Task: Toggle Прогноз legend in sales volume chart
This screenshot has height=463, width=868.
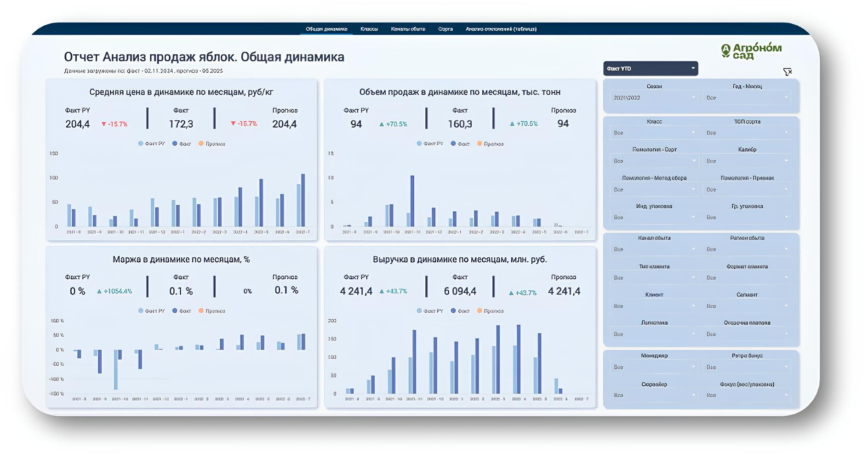Action: [491, 144]
